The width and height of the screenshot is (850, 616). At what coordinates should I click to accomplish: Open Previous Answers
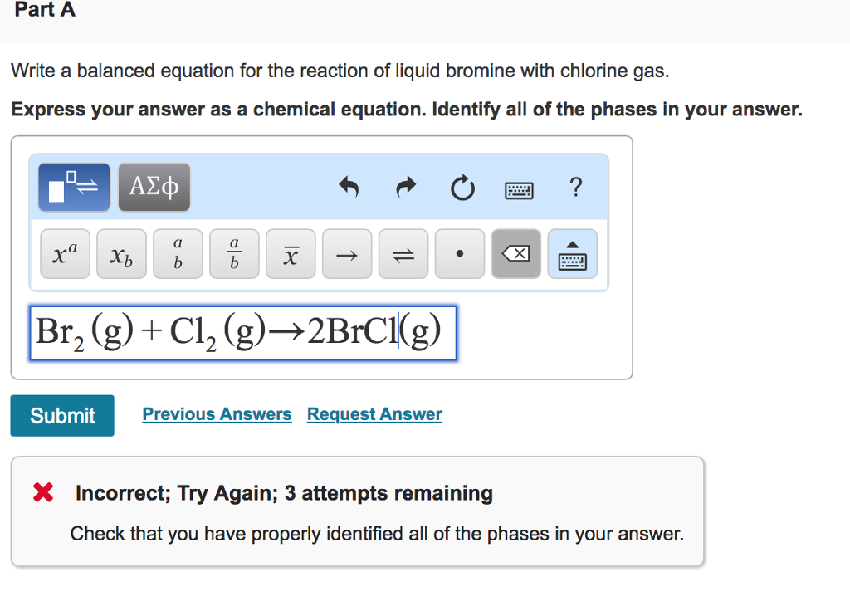[217, 413]
